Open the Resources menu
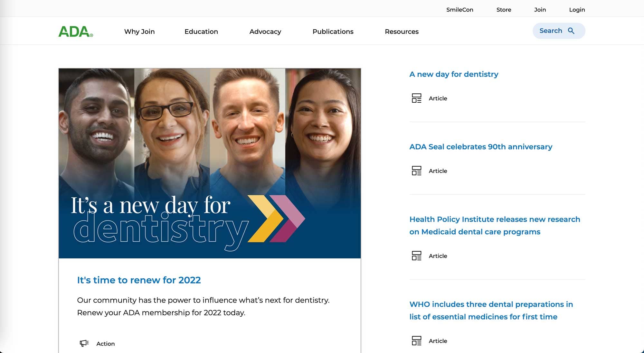 click(x=402, y=32)
